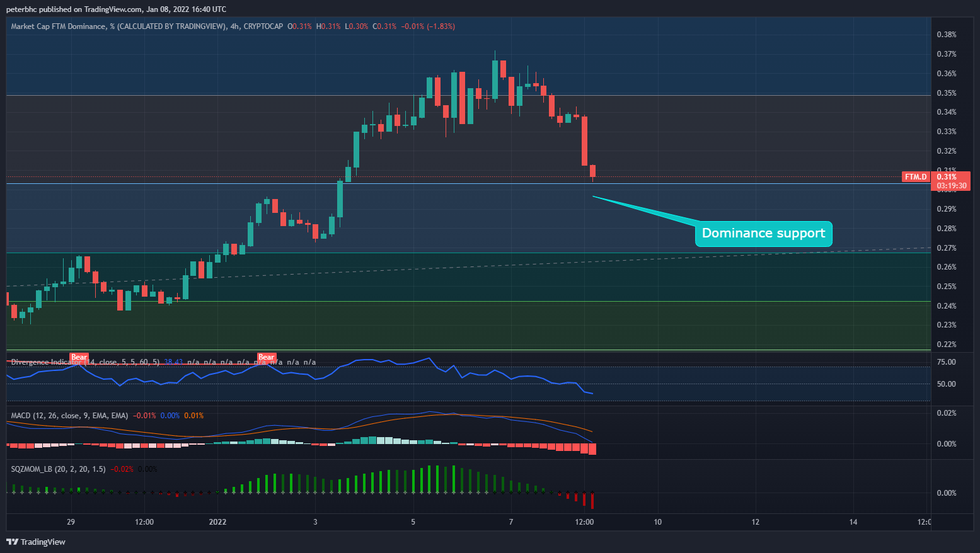Click the 0.23% price axis label
This screenshot has height=553, width=980.
pos(947,325)
